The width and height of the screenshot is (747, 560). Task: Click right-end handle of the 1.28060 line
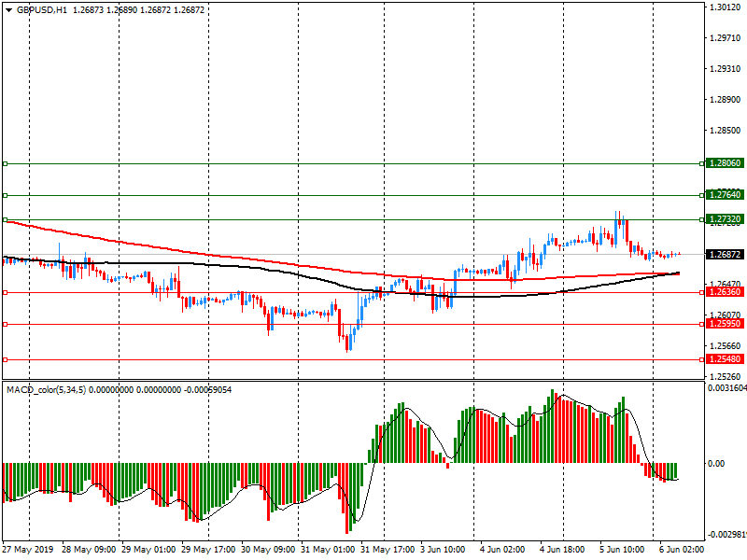pos(702,164)
